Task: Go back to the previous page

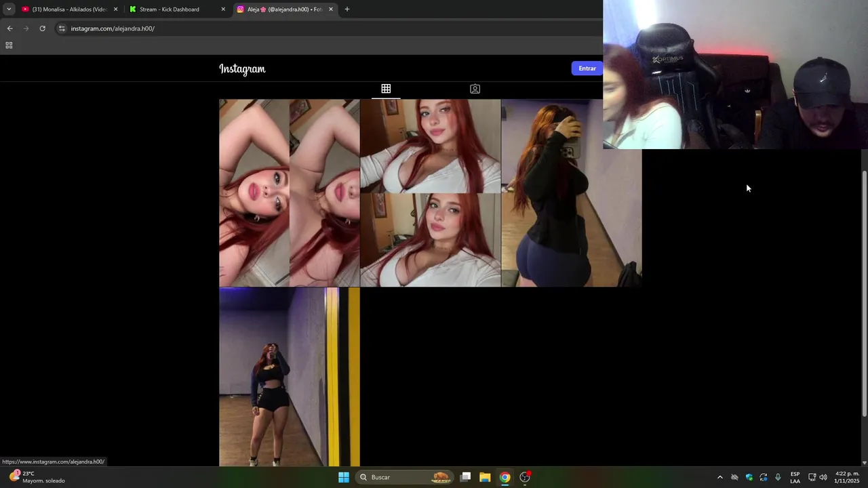Action: pos(9,28)
